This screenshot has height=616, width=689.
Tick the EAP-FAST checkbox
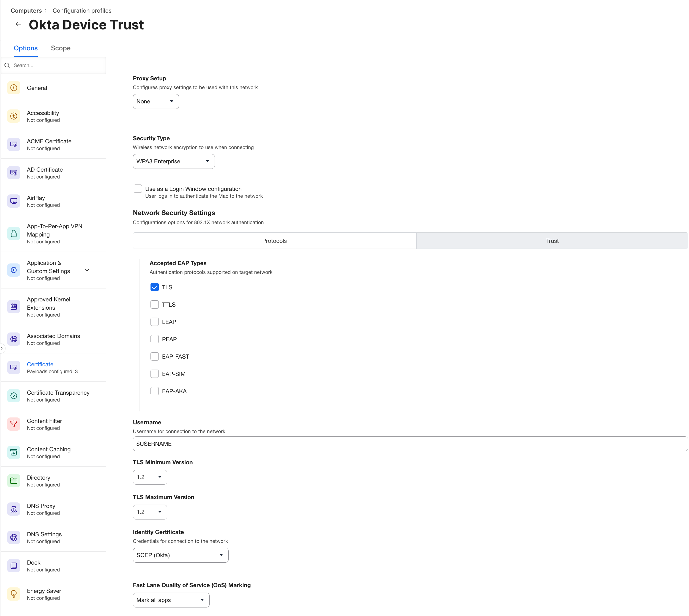click(x=154, y=356)
